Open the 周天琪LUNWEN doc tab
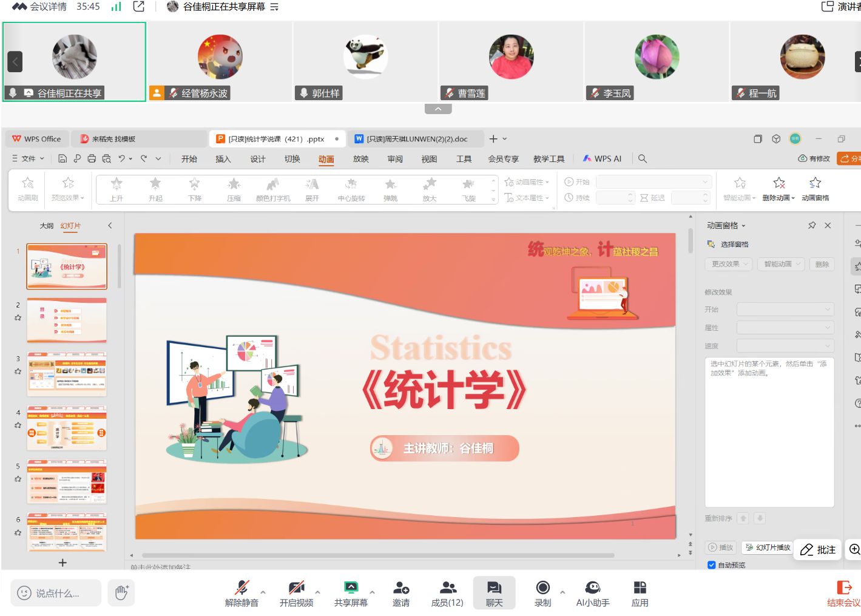 click(417, 139)
